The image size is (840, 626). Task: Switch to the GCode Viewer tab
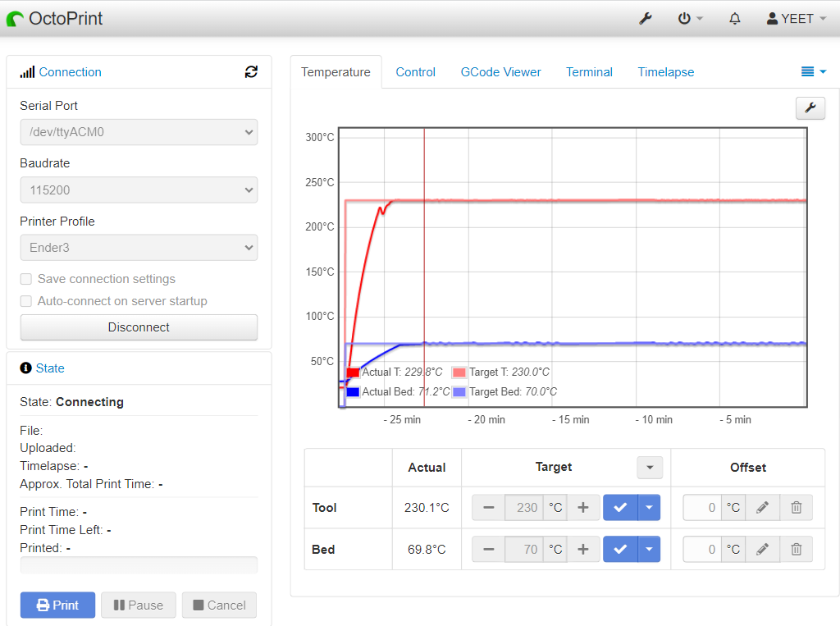[x=500, y=72]
